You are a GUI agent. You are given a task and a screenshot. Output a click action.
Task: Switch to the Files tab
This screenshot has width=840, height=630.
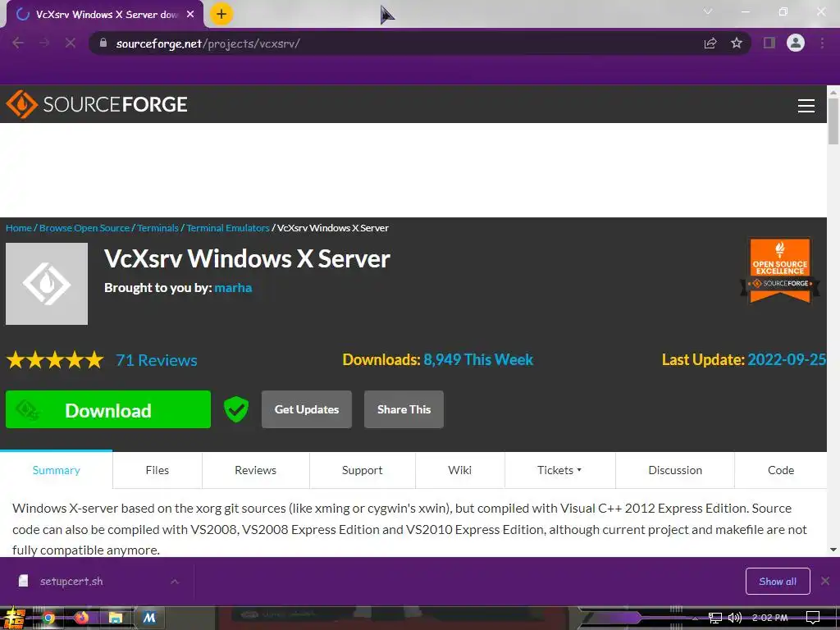pos(157,470)
